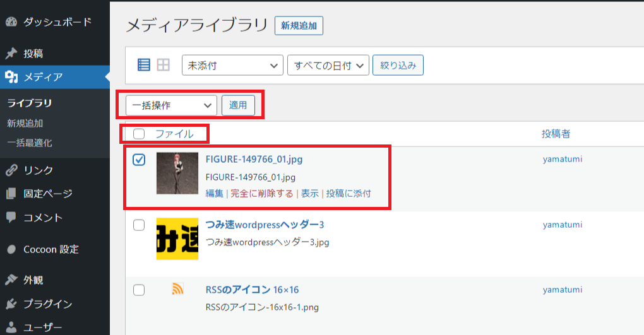
Task: Switch to grid view icon
Action: [x=163, y=65]
